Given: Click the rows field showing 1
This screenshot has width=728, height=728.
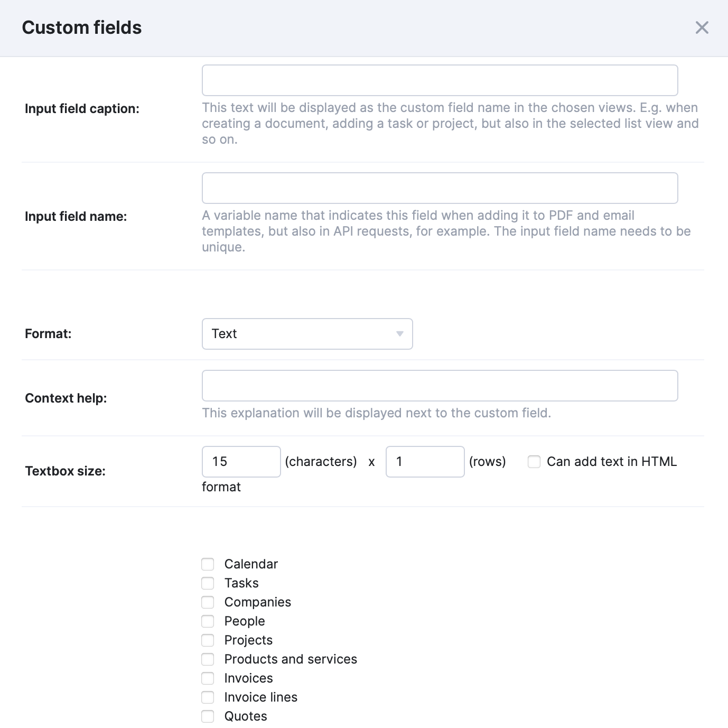Looking at the screenshot, I should coord(425,462).
